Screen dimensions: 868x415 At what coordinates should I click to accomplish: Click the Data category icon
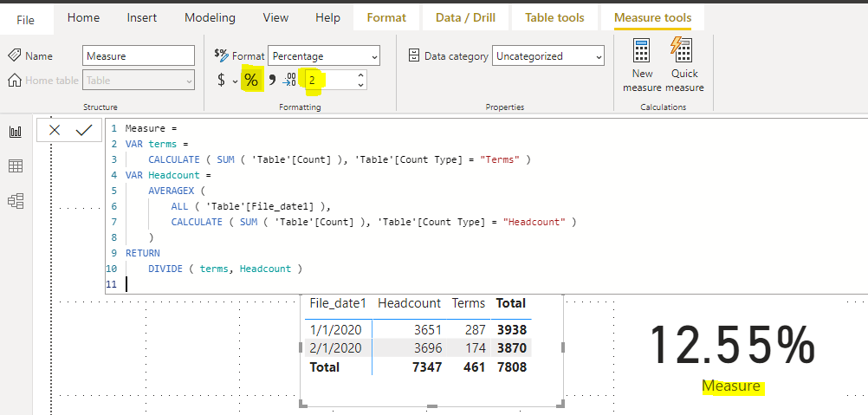tap(413, 55)
